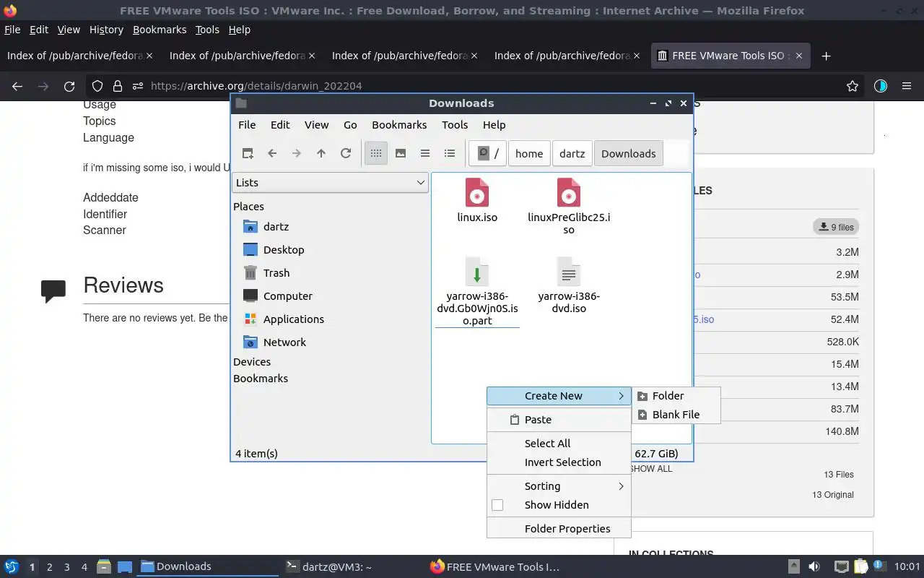Go to parent folder with up arrow

point(321,153)
